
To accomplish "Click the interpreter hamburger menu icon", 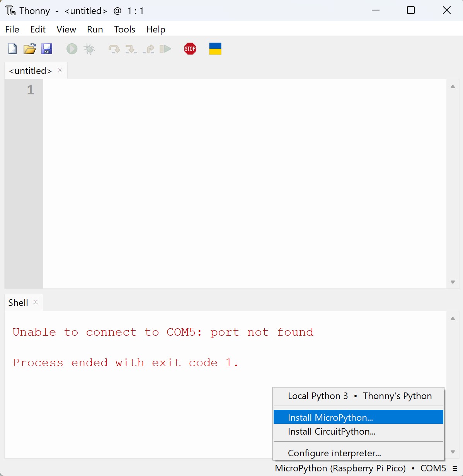I will click(x=455, y=469).
